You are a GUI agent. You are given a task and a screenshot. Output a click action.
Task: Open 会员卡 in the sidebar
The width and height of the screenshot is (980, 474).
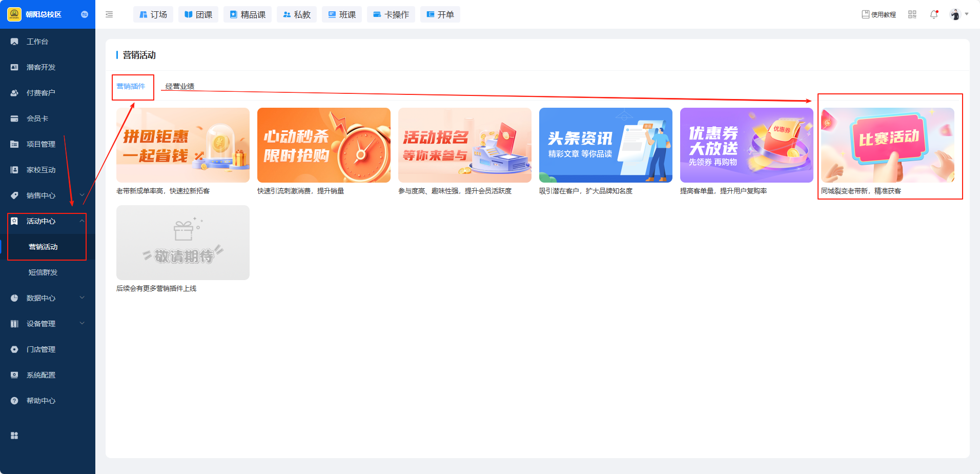(37, 118)
